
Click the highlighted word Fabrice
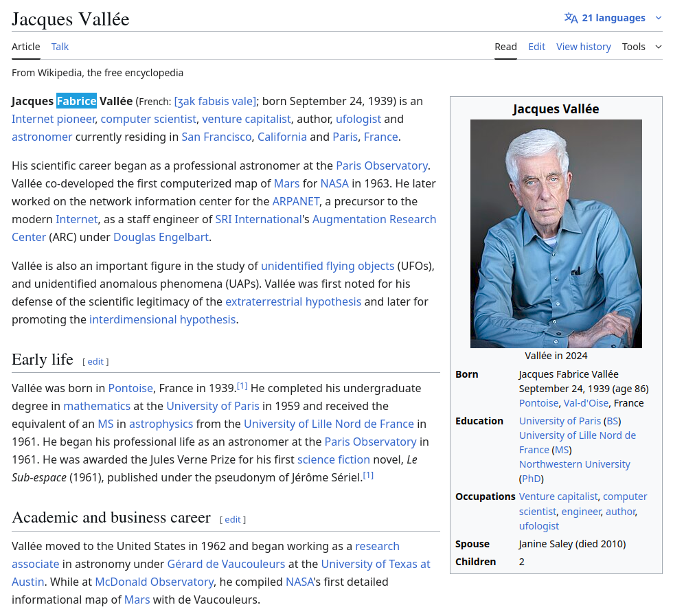(76, 102)
